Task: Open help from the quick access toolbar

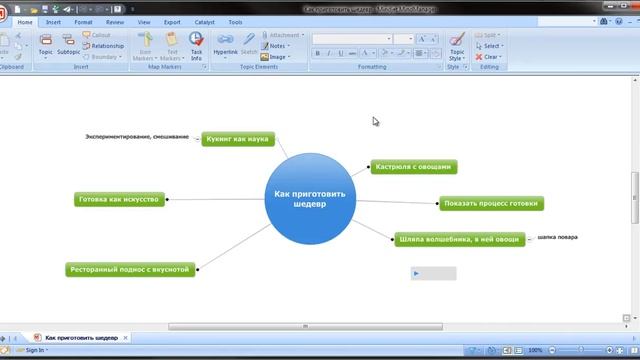Action: tap(118, 9)
